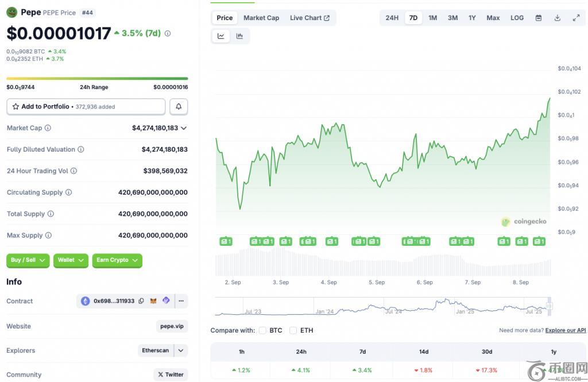This screenshot has height=382, width=588.
Task: Open the Explore our API link
Action: tap(565, 330)
